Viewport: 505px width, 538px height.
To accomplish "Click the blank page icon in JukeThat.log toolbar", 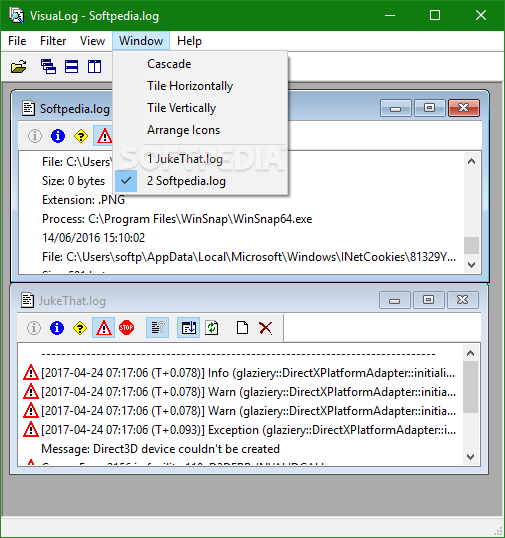I will [x=243, y=328].
